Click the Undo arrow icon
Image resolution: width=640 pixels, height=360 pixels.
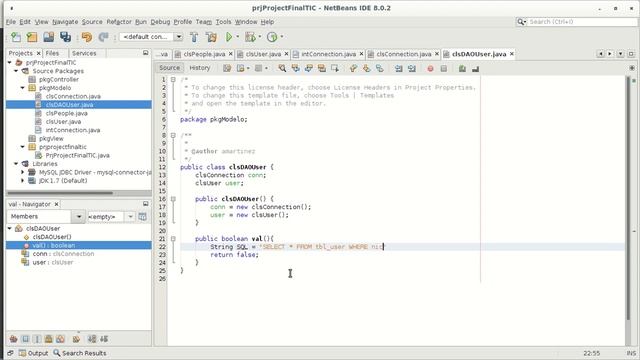tap(87, 37)
